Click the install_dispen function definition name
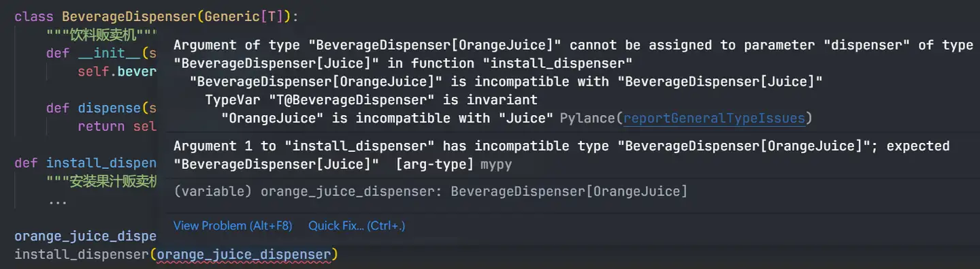The height and width of the screenshot is (269, 980). tap(101, 163)
